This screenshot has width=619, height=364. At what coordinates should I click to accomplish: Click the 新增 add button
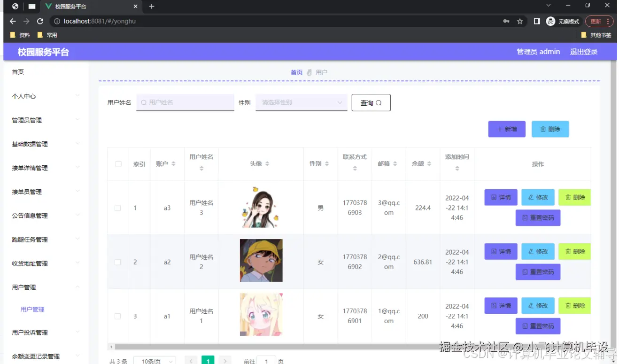(x=507, y=129)
